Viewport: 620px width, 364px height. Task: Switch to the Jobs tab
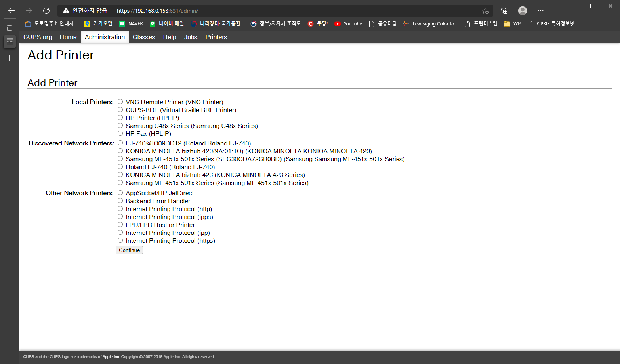pyautogui.click(x=191, y=37)
